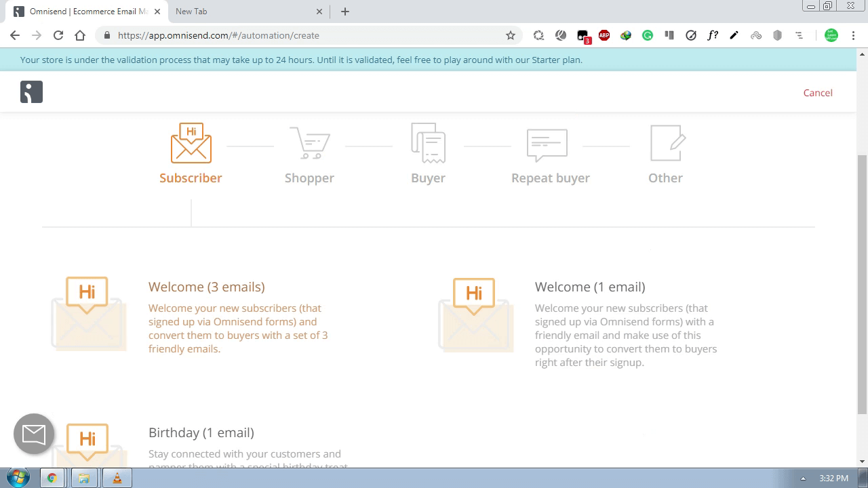
Task: Choose the Subscriber stage label
Action: 191,178
